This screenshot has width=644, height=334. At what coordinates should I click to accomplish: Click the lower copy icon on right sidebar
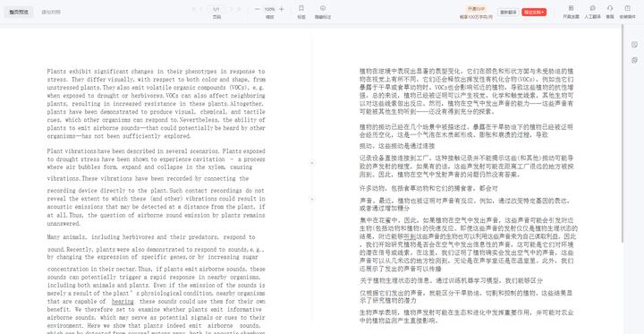634,61
